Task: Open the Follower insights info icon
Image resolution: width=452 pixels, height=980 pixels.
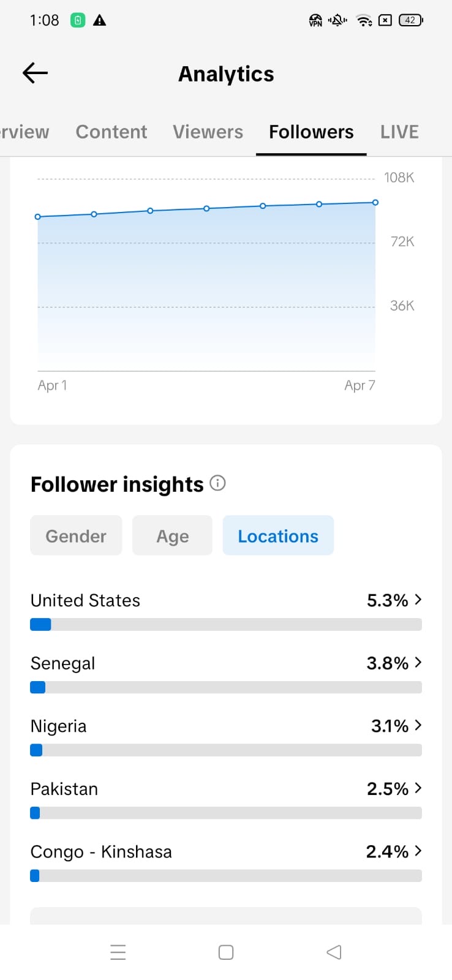Action: 217,483
